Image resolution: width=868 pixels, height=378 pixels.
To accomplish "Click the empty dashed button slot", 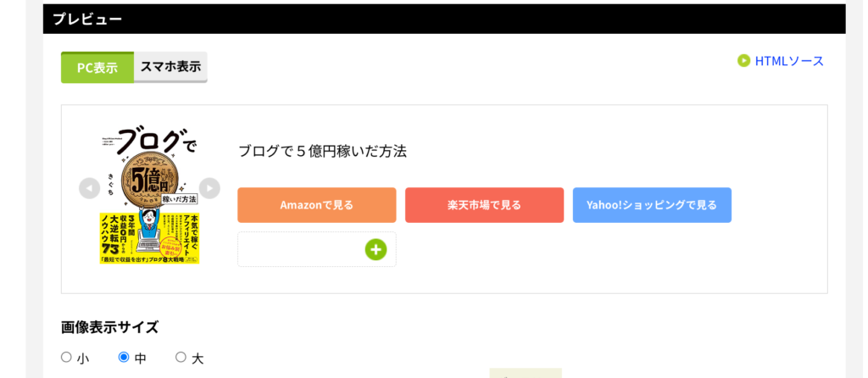I will pyautogui.click(x=317, y=249).
